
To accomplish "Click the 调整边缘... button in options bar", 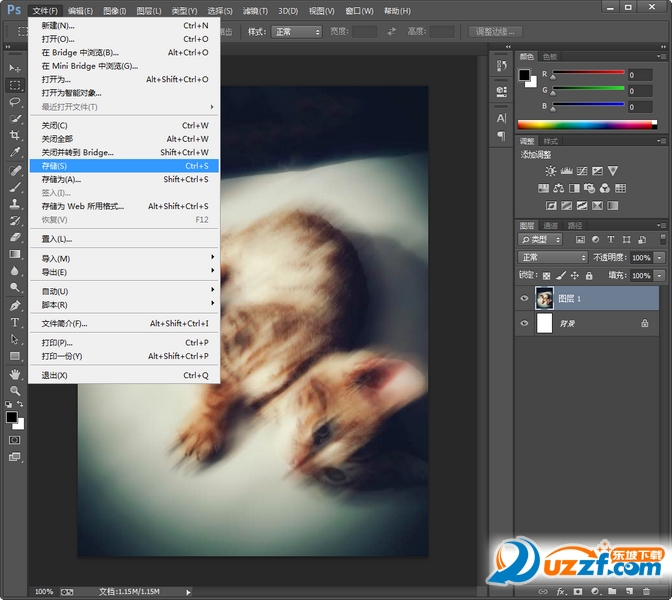I will [496, 32].
